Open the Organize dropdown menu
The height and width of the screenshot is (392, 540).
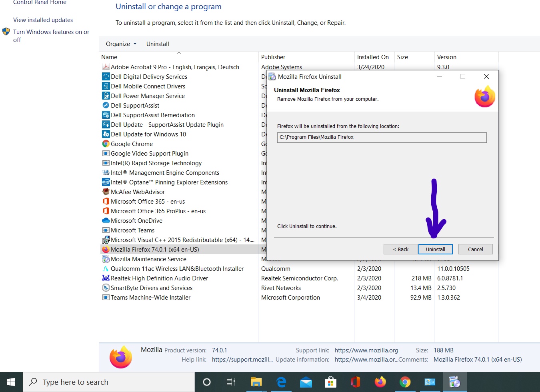pyautogui.click(x=121, y=44)
